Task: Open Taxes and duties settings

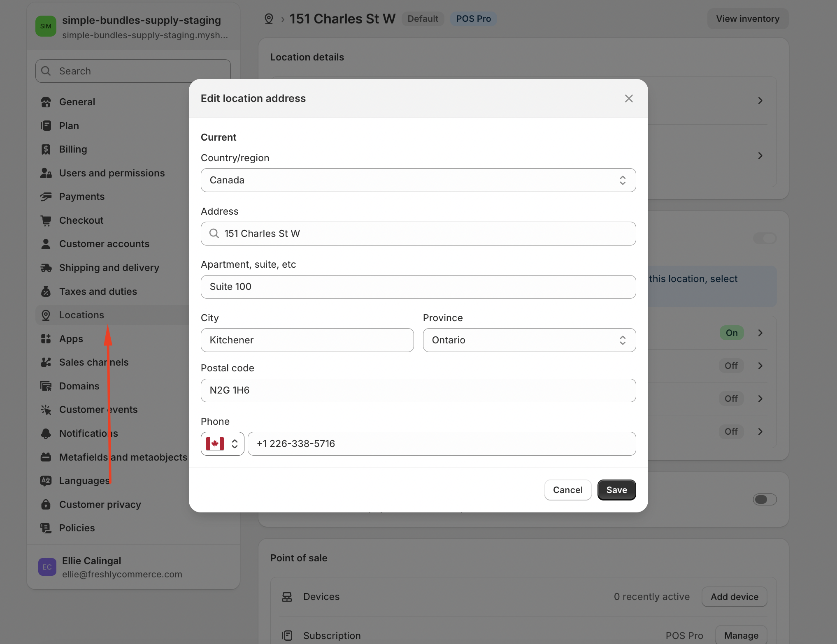Action: tap(98, 292)
